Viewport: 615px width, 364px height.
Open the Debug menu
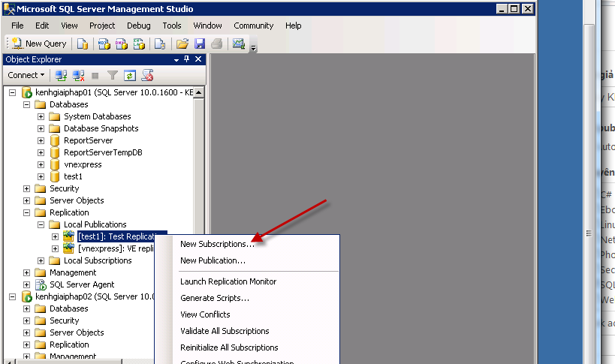138,26
